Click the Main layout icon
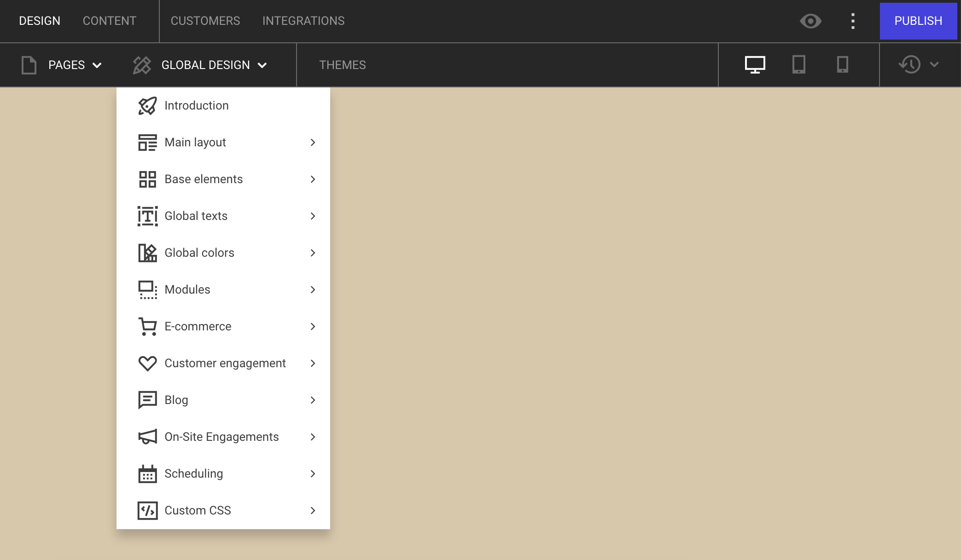This screenshot has height=560, width=961. pos(147,143)
